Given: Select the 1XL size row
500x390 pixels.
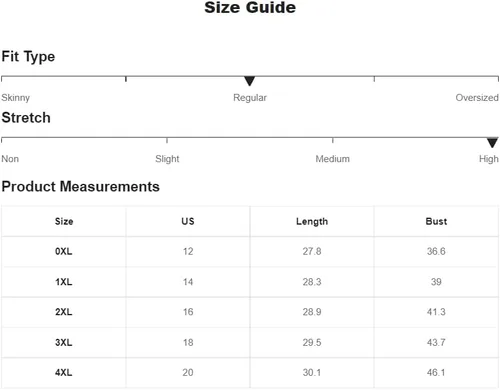Looking at the screenshot, I should (250, 282).
